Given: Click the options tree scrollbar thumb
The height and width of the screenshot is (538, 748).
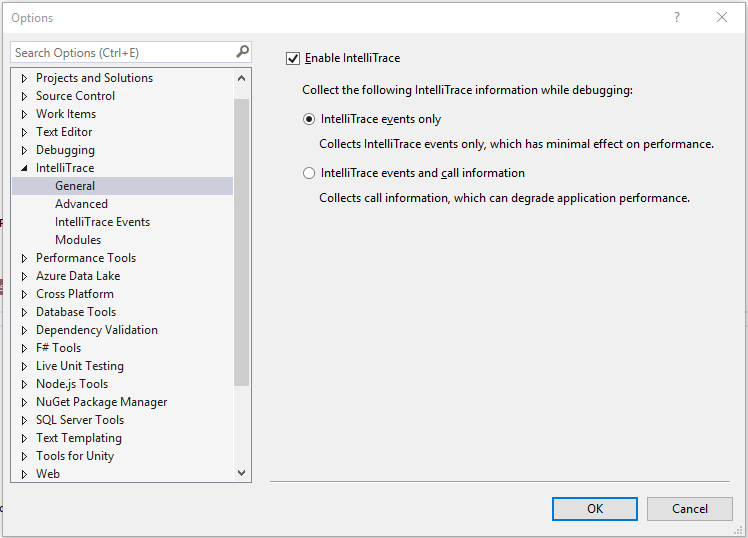Looking at the screenshot, I should [x=241, y=242].
